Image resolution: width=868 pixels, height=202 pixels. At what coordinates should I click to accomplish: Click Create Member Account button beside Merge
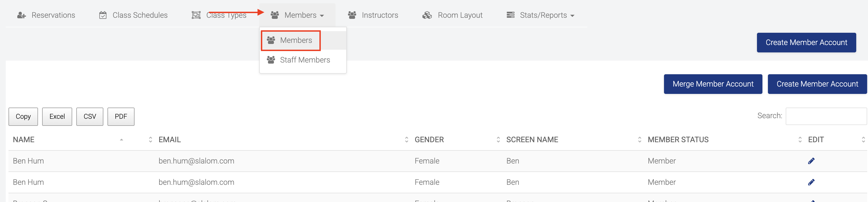pyautogui.click(x=817, y=84)
